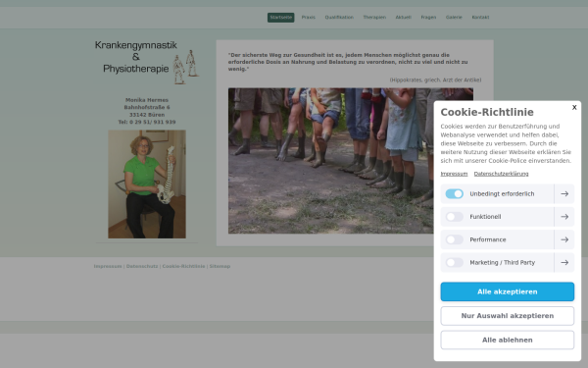The height and width of the screenshot is (368, 588).
Task: Click the name Monika Hermes
Action: (147, 100)
